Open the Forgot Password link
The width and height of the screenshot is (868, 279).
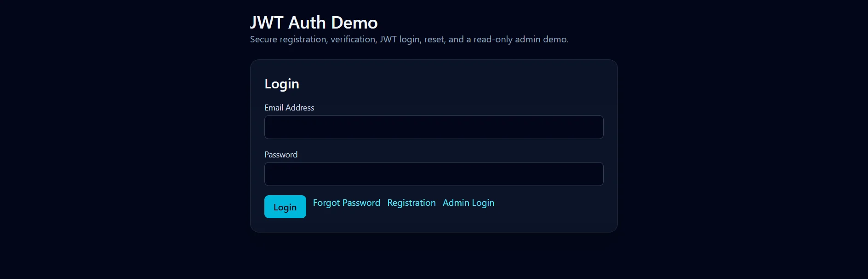347,203
